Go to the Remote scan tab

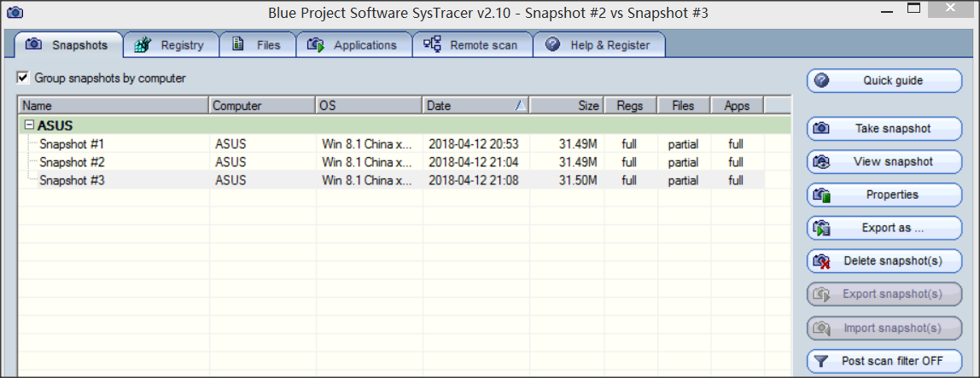point(473,45)
